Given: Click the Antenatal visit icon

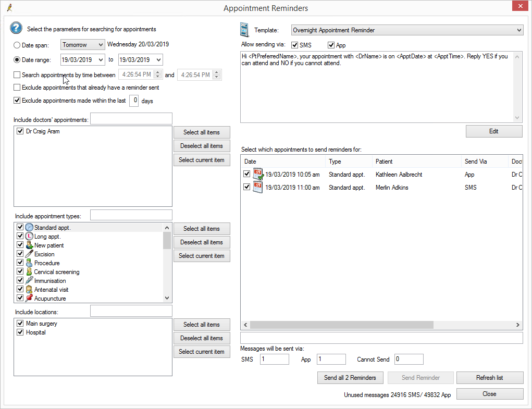Looking at the screenshot, I should [30, 289].
